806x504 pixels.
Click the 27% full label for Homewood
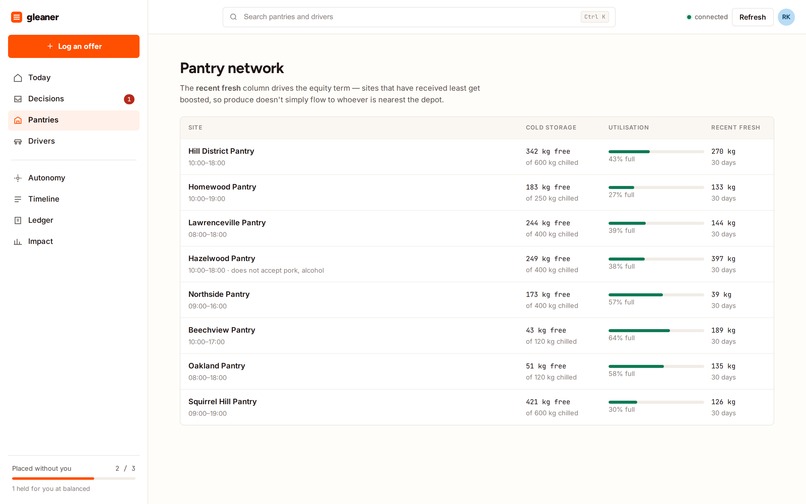621,195
